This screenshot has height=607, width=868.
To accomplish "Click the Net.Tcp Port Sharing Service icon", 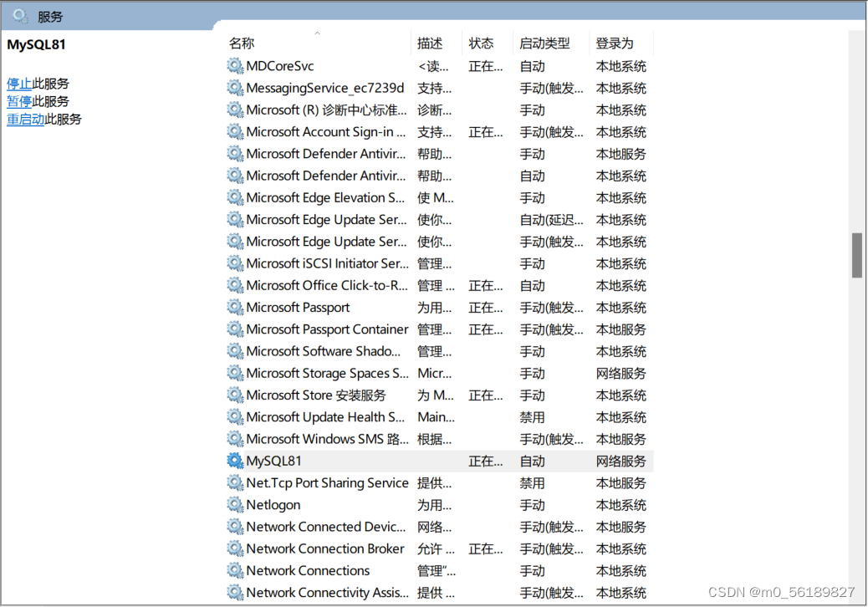I will tap(233, 482).
